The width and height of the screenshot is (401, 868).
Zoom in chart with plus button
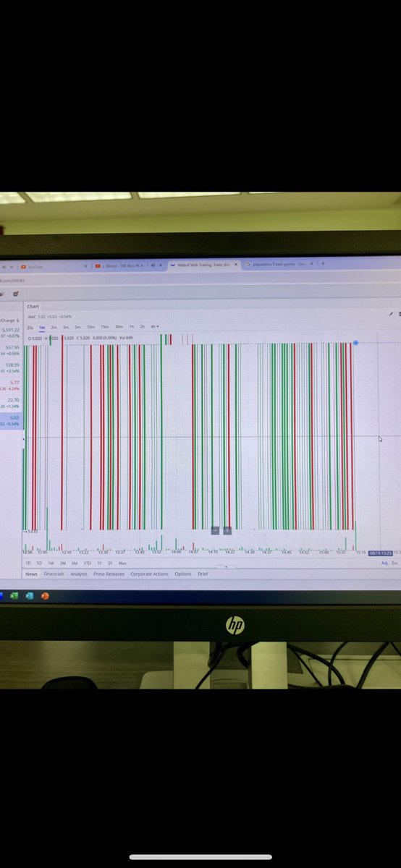[227, 530]
